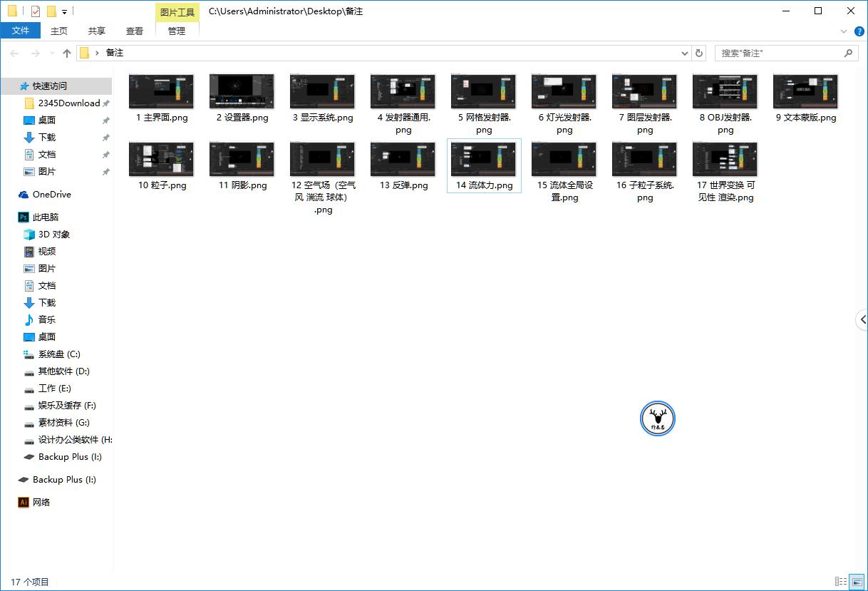
Task: Open the 文件 menu tab
Action: (x=21, y=31)
